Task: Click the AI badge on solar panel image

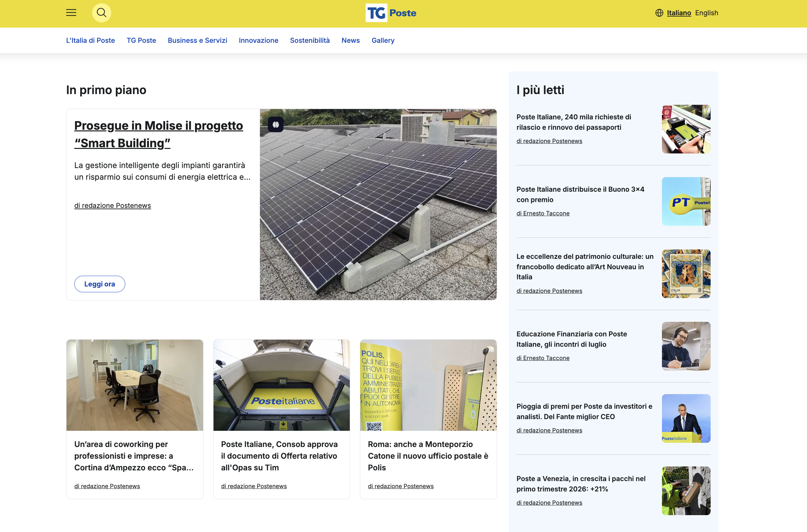Action: tap(275, 125)
